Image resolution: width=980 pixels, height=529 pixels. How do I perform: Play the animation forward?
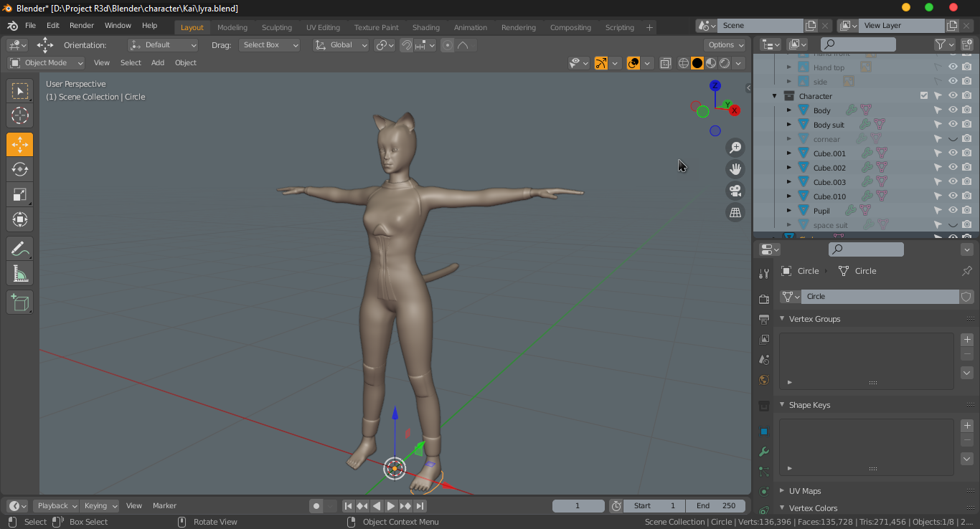click(x=391, y=505)
